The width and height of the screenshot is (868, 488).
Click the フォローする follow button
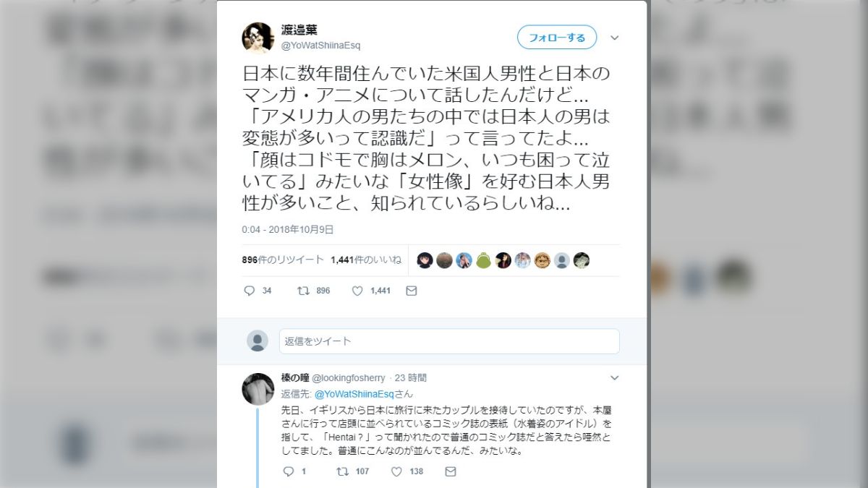point(557,38)
